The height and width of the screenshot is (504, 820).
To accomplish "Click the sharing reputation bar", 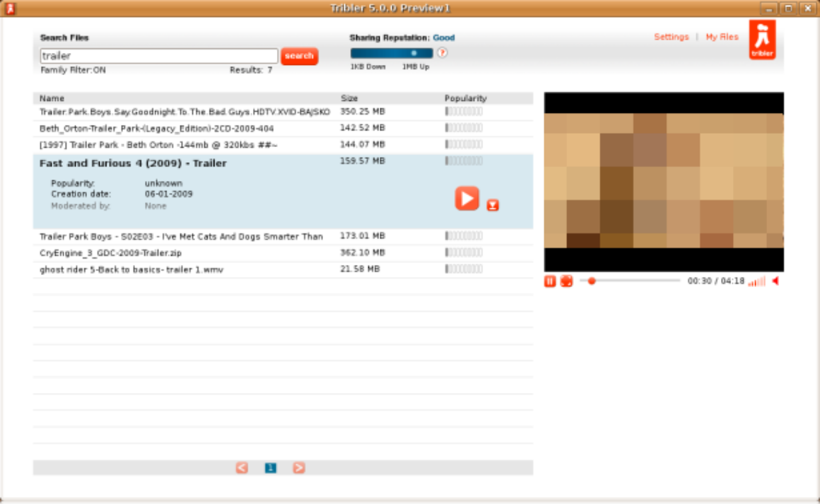I will (x=392, y=54).
